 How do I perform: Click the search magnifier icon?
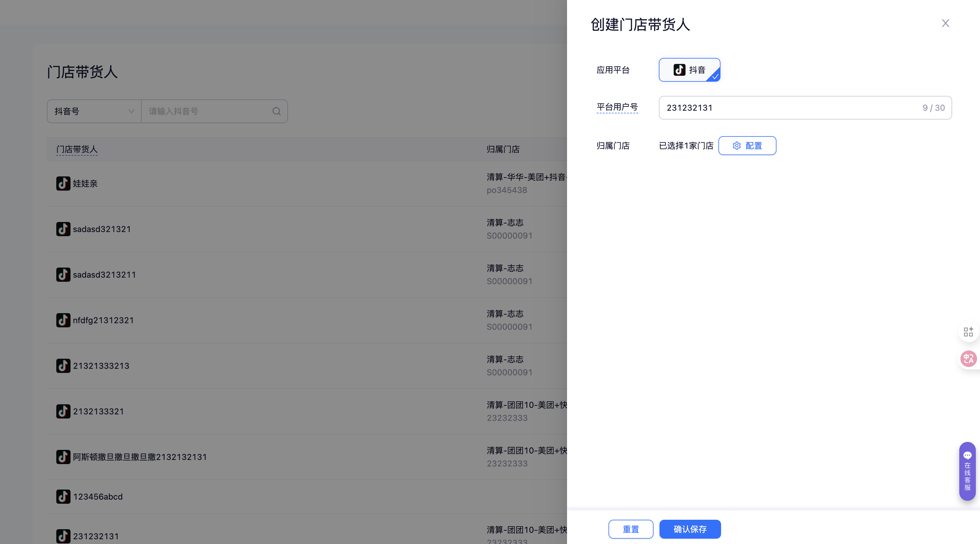(277, 111)
